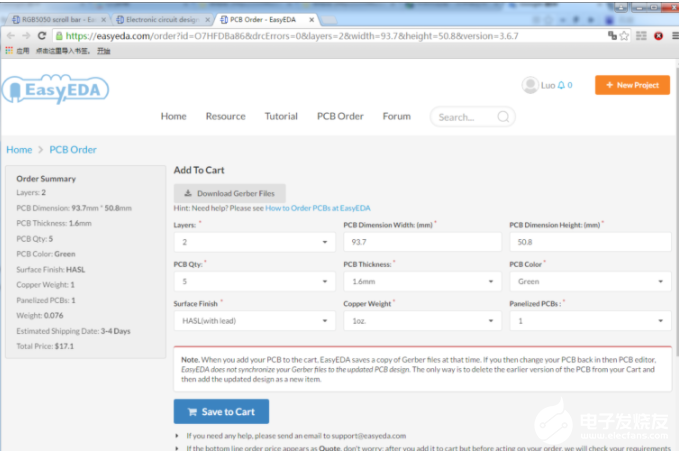Open Resource menu item

[x=226, y=116]
